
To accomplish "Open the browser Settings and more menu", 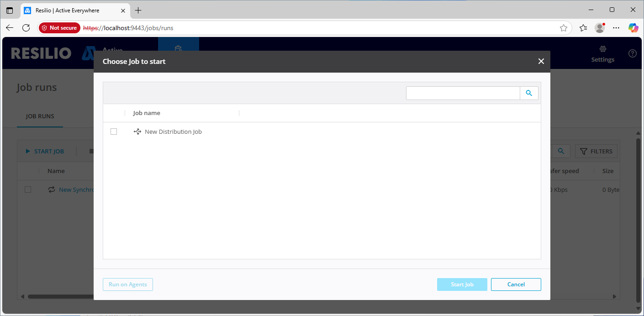I will point(616,28).
